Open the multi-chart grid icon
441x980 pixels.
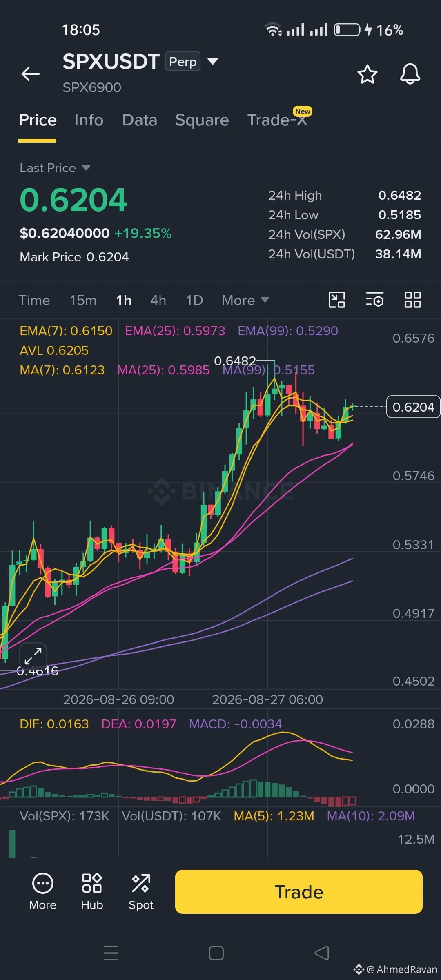pos(412,300)
